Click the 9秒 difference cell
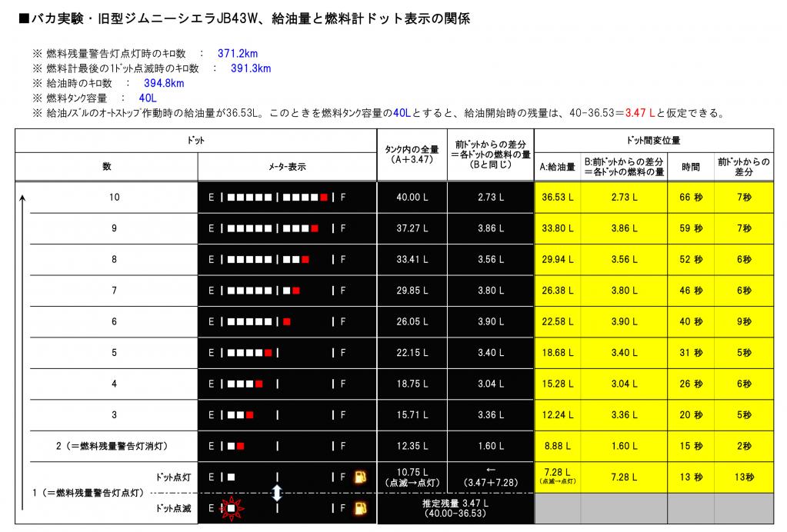This screenshot has height=532, width=787. [x=744, y=321]
